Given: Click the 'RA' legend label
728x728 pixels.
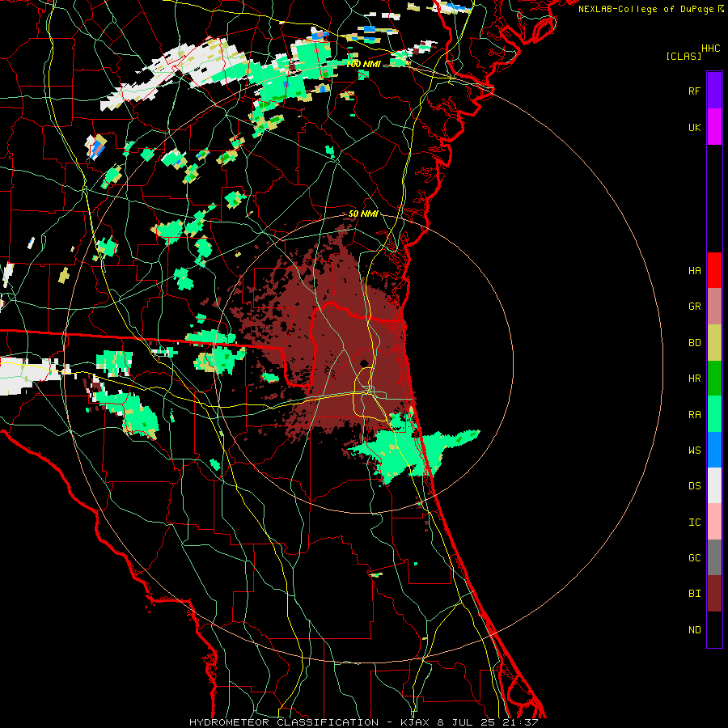Looking at the screenshot, I should coord(695,414).
